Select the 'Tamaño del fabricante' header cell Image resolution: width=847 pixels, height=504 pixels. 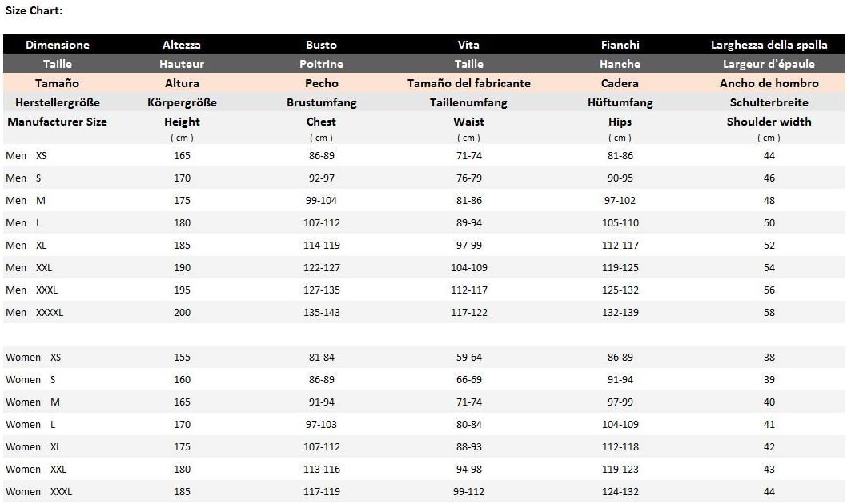(468, 83)
